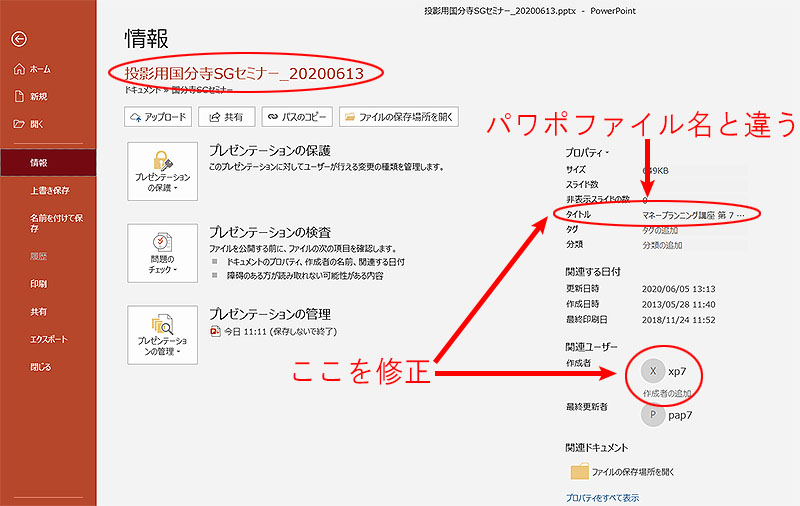Click the ホーム label in the sidebar
The image size is (800, 506).
[40, 69]
